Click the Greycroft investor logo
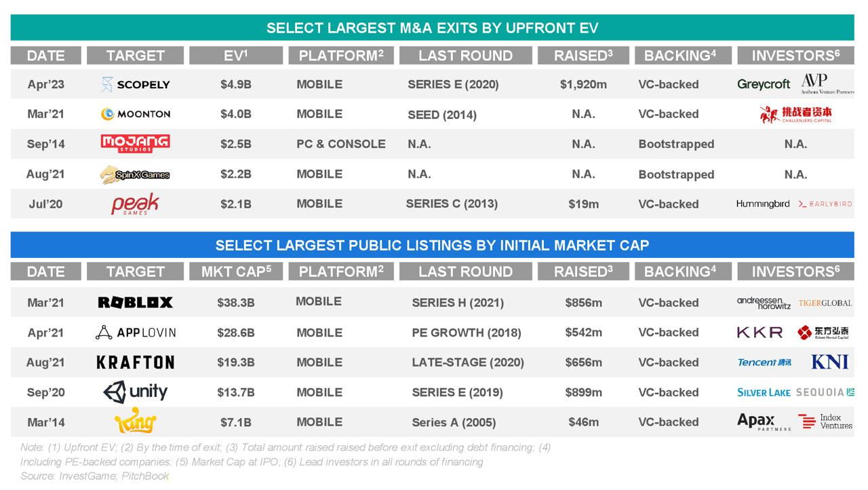 (764, 85)
